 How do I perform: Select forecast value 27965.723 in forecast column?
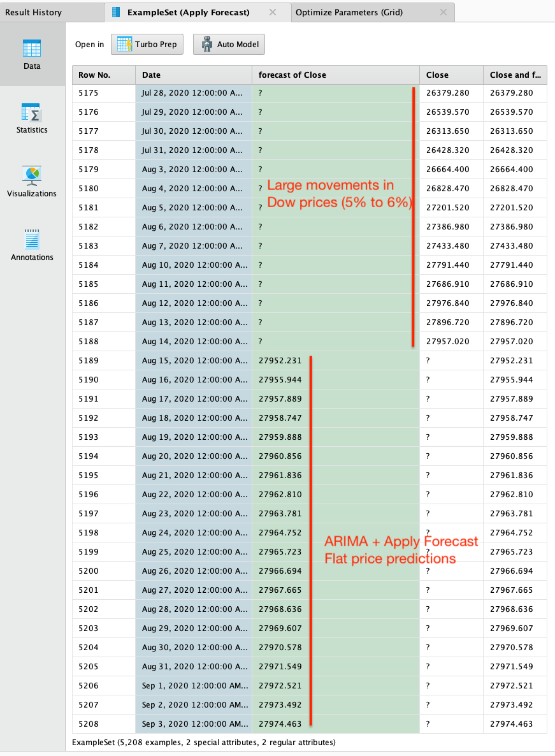[336, 552]
